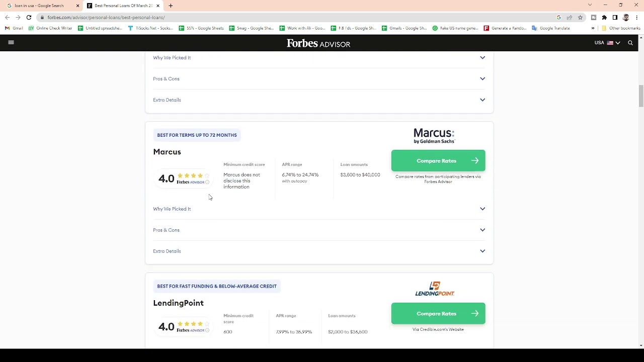Open the Work with Ali bookmark
This screenshot has height=362, width=644.
[302, 28]
